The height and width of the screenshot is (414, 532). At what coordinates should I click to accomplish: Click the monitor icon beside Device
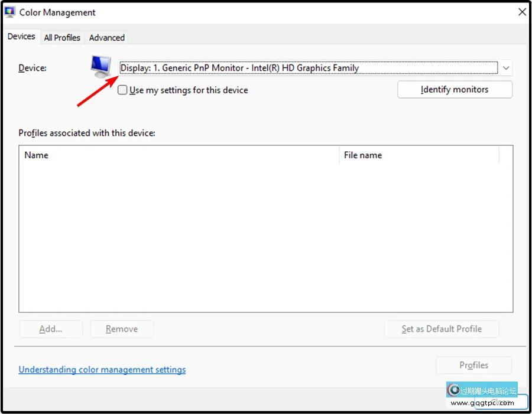click(x=100, y=67)
